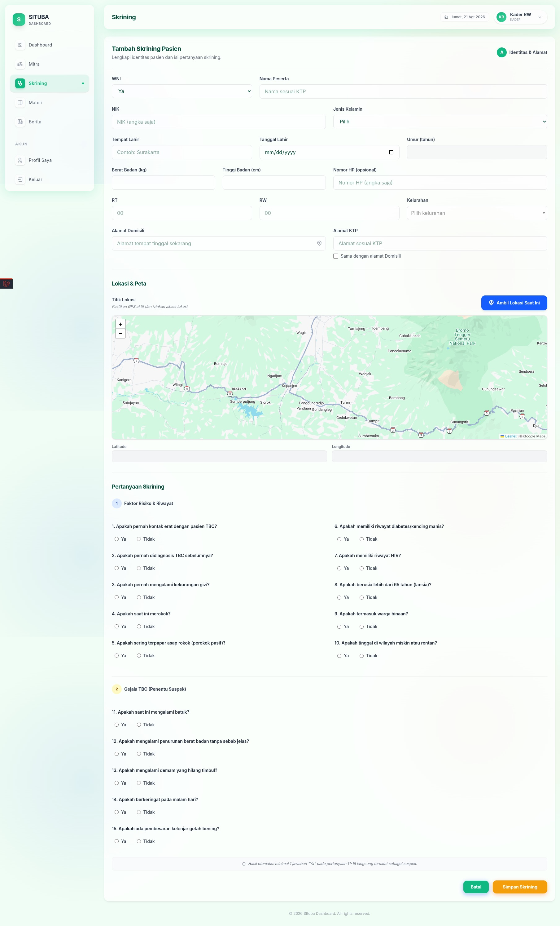Click the calendar icon beside the header date

click(x=446, y=17)
